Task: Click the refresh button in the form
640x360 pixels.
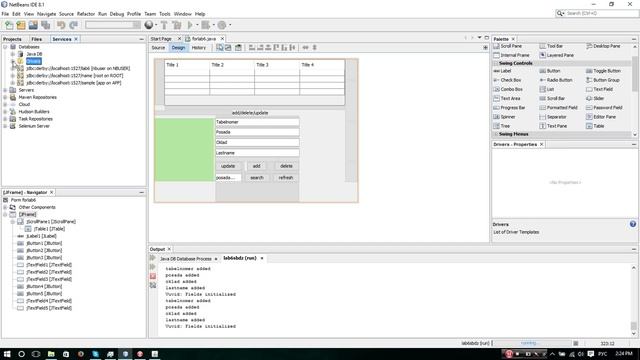Action: pos(286,178)
